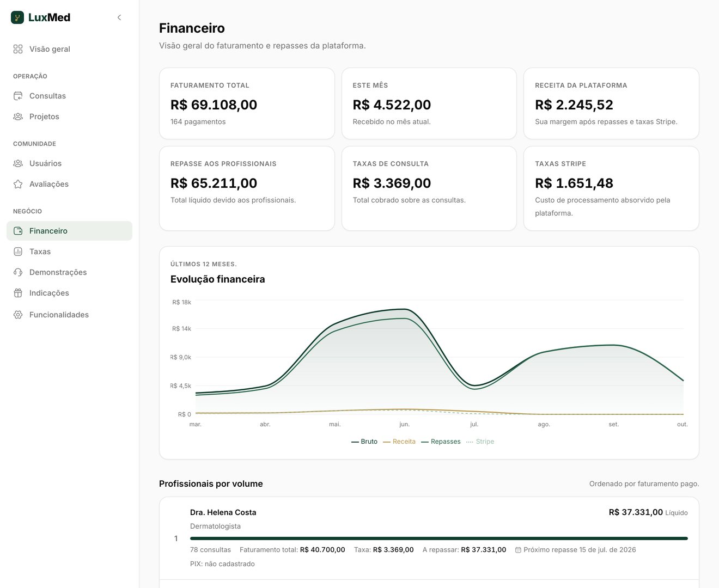This screenshot has width=719, height=588.
Task: Open Funcionalidades page
Action: [69, 315]
